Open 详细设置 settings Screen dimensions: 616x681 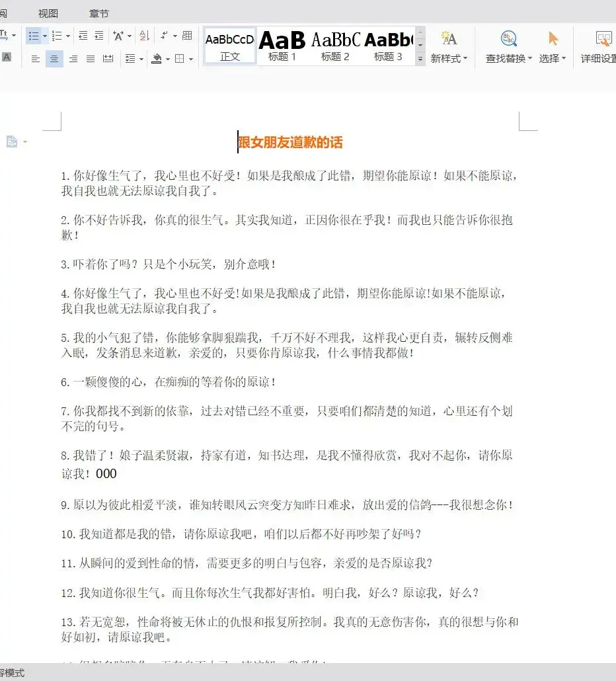(x=601, y=46)
